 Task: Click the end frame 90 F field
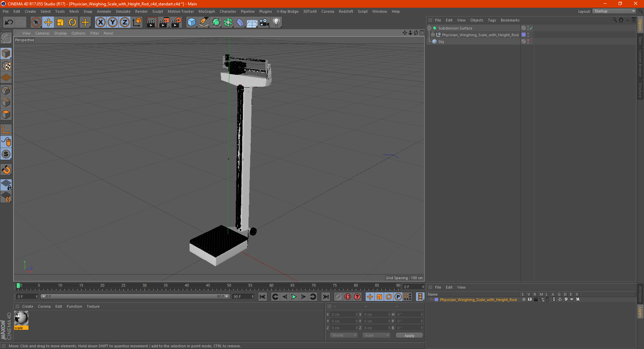tap(243, 297)
